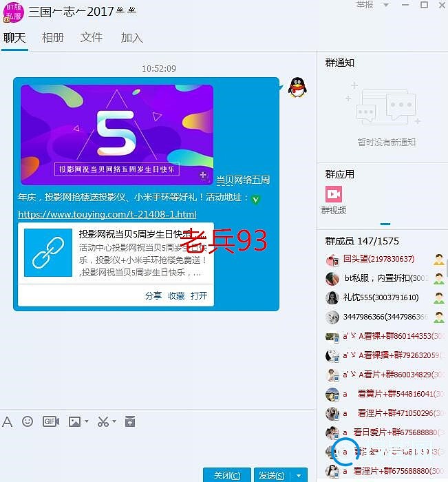
Task: Click the send picture icon
Action: (74, 421)
